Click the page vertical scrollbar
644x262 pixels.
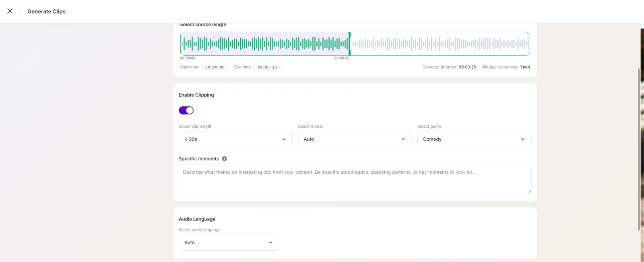click(x=639, y=149)
